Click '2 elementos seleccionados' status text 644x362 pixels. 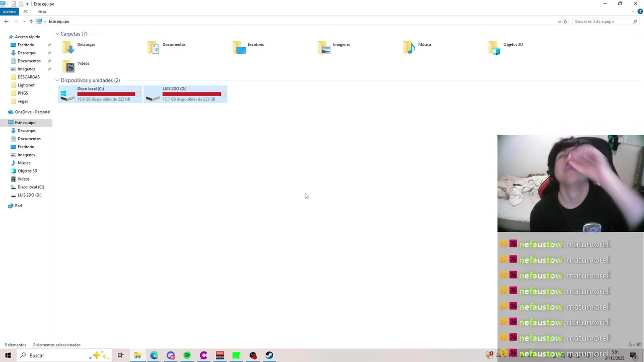[x=57, y=345]
